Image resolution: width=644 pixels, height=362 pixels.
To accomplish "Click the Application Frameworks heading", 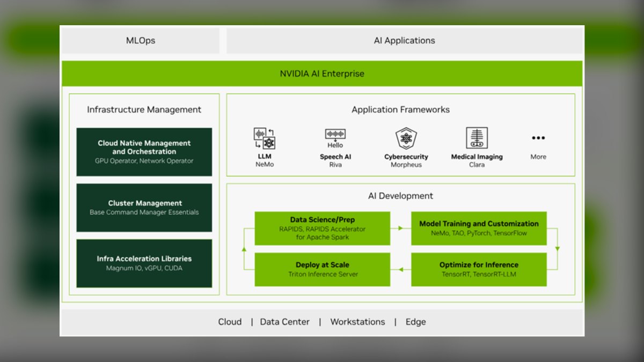I will (401, 109).
